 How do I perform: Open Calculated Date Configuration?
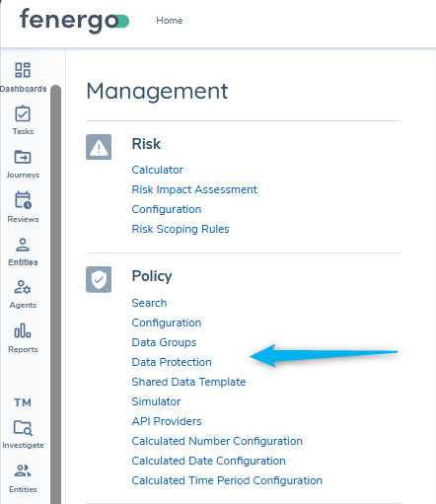[209, 461]
